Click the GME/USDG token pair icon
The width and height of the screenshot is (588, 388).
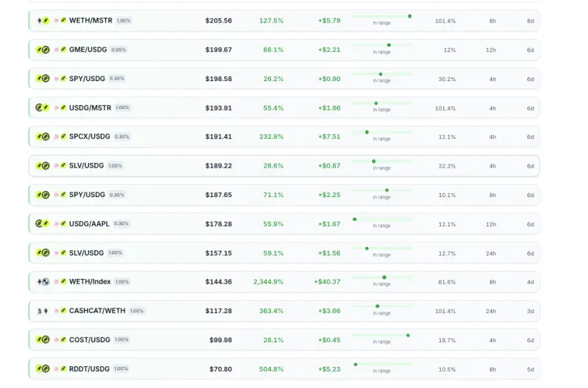tap(43, 50)
